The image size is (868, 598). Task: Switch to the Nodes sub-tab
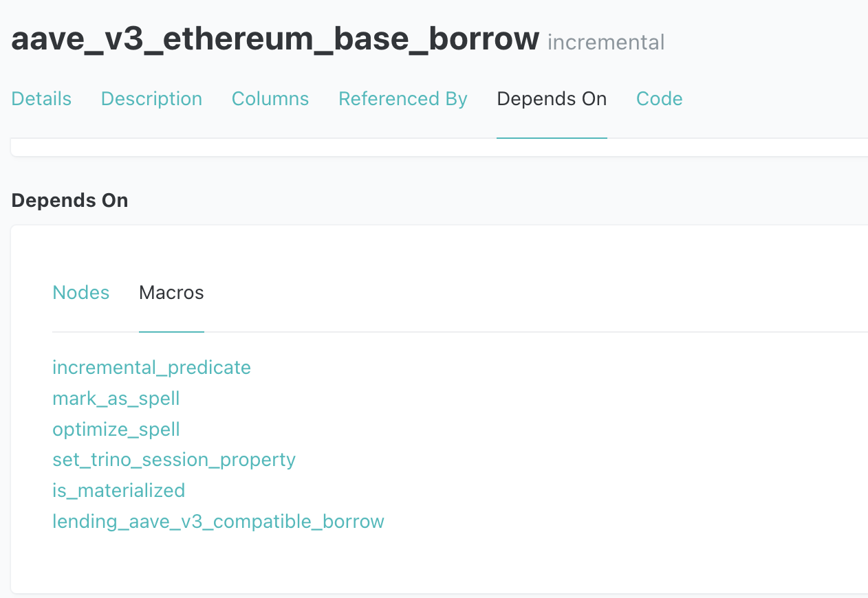tap(81, 293)
